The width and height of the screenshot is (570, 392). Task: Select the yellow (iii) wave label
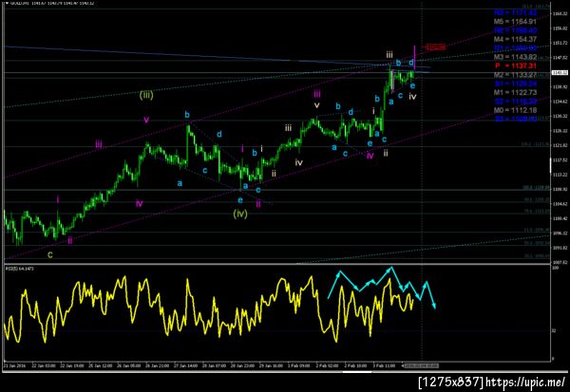click(x=146, y=95)
